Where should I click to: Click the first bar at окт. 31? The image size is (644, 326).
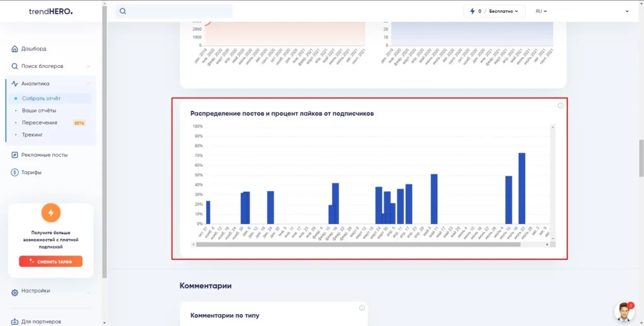point(208,212)
